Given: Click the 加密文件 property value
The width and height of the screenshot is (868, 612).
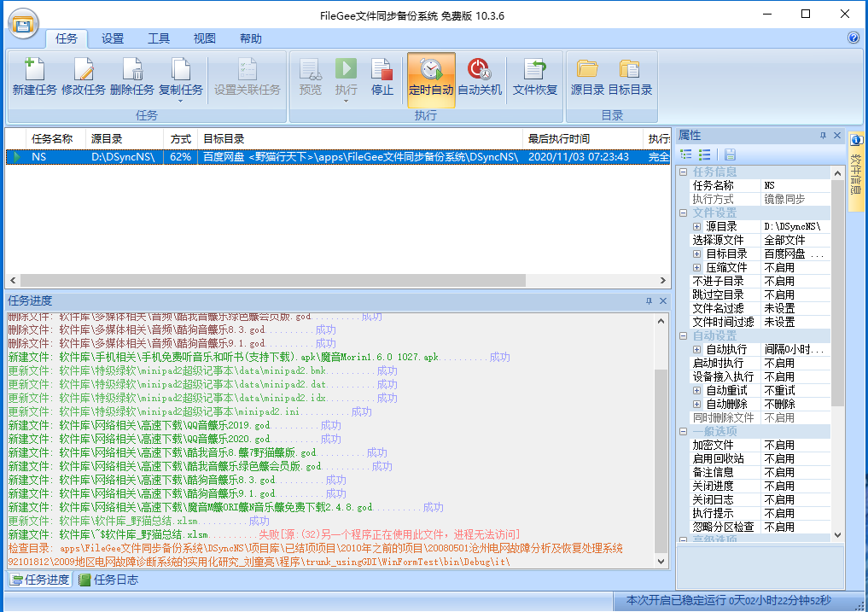Looking at the screenshot, I should 795,446.
